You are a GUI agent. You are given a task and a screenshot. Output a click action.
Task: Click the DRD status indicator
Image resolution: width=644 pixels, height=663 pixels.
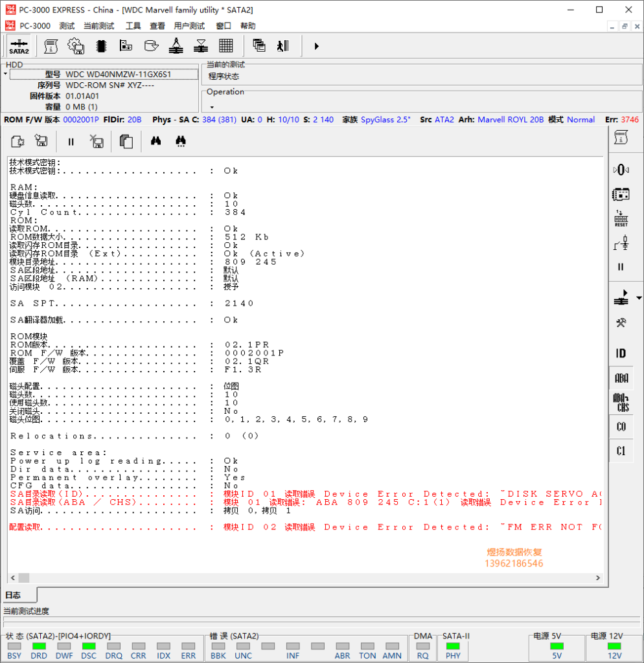click(39, 646)
